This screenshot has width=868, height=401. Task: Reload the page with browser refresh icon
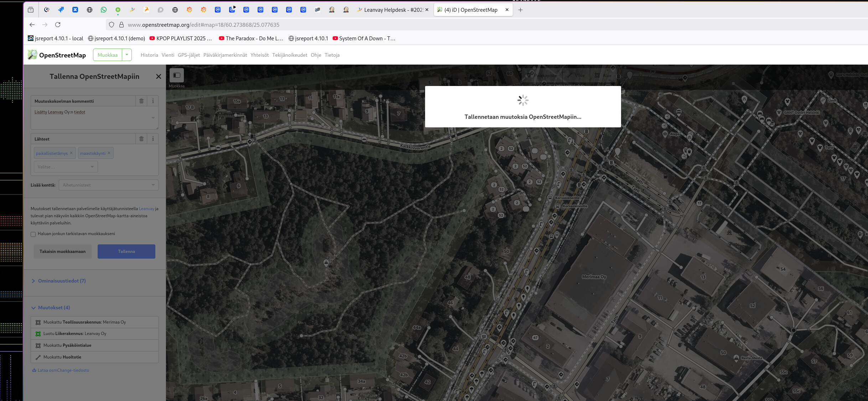click(x=58, y=25)
